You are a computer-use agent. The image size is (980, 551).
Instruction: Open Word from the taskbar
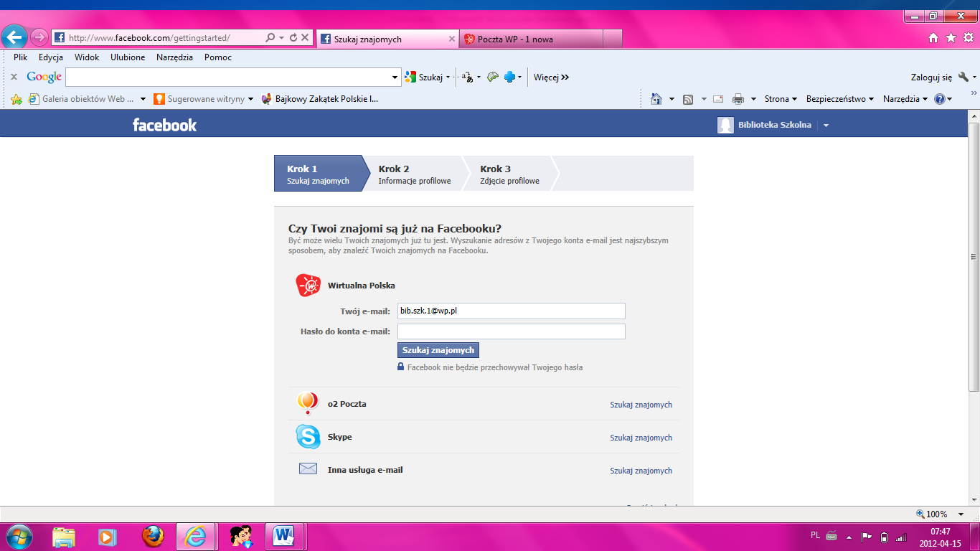coord(285,536)
